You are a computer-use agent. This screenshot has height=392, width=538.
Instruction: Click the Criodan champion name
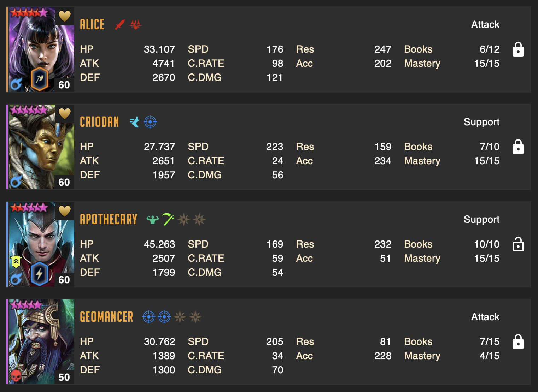[x=99, y=122]
